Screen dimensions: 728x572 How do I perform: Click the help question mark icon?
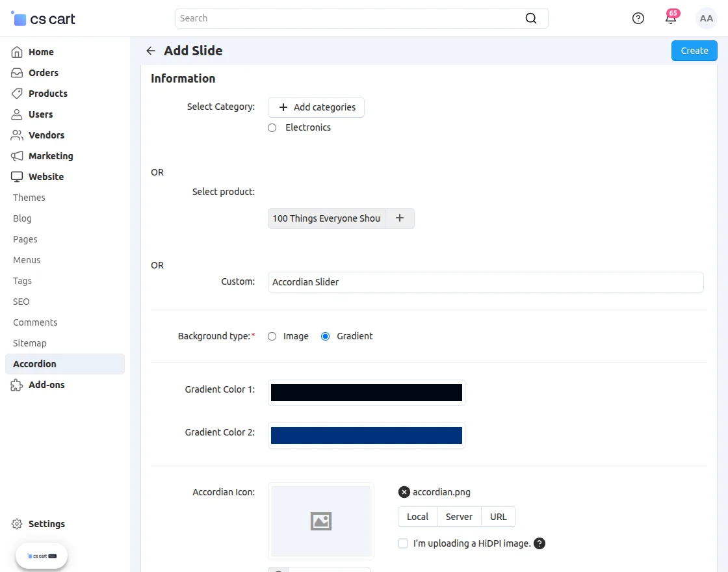point(638,18)
